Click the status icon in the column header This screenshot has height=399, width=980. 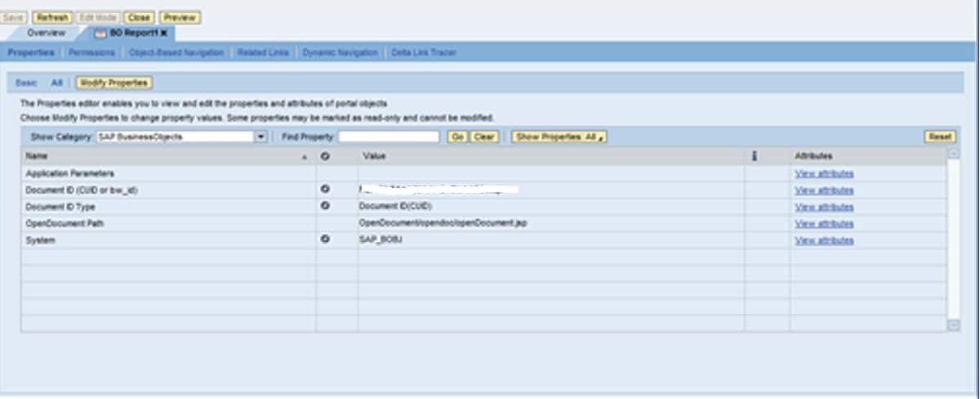326,155
